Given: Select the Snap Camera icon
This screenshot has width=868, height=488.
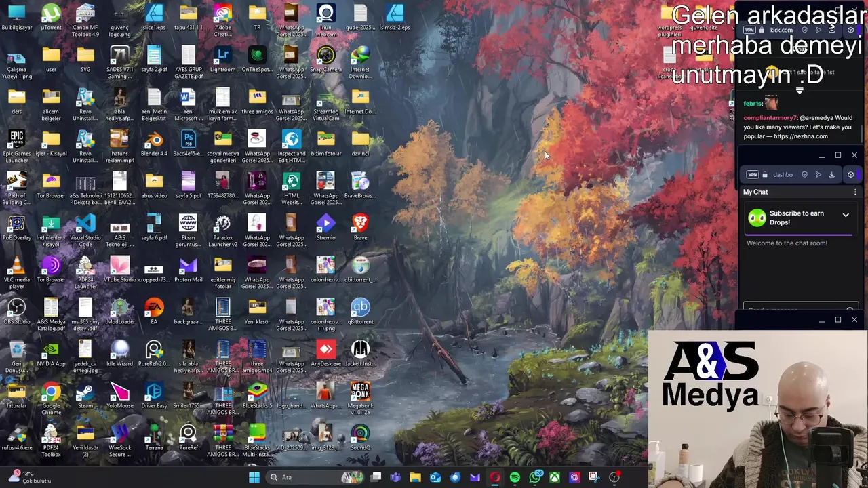Looking at the screenshot, I should tap(326, 60).
